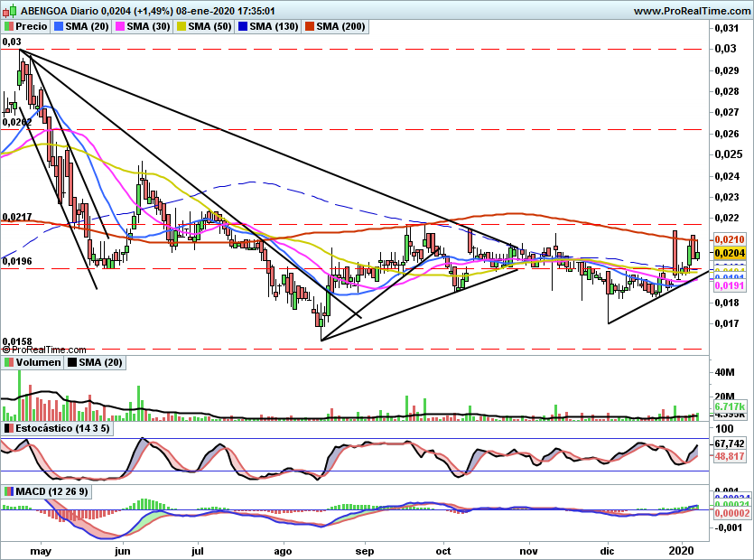Open www.ProRealTime.com link
Screen dimensions: 754x560
tap(692, 10)
